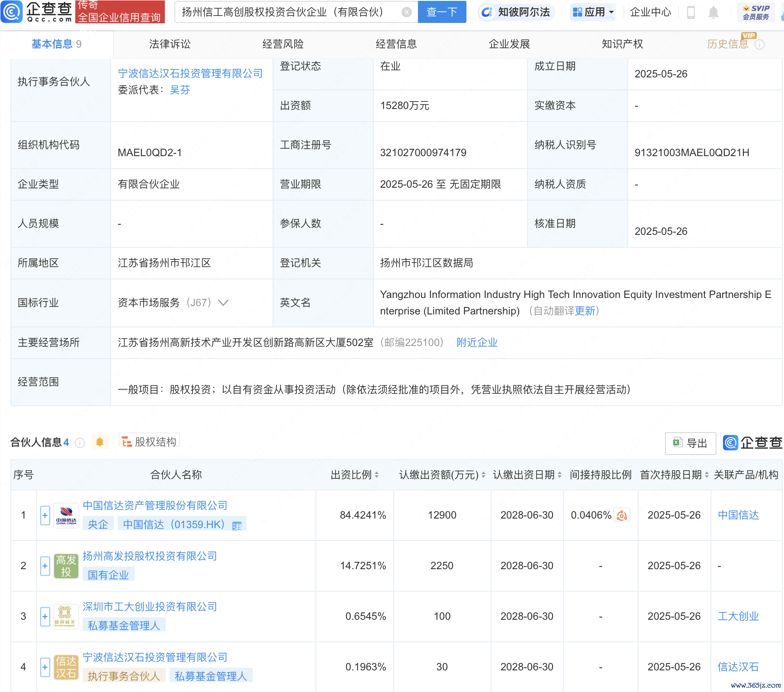Open 附近企业 nearby companies link
This screenshot has height=692, width=784.
click(x=477, y=343)
